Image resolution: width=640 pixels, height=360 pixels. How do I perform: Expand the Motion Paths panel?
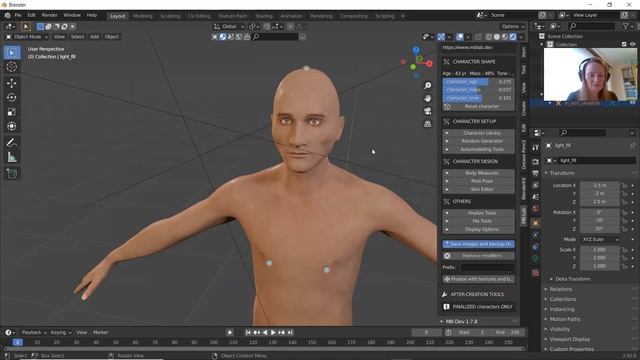tap(564, 319)
